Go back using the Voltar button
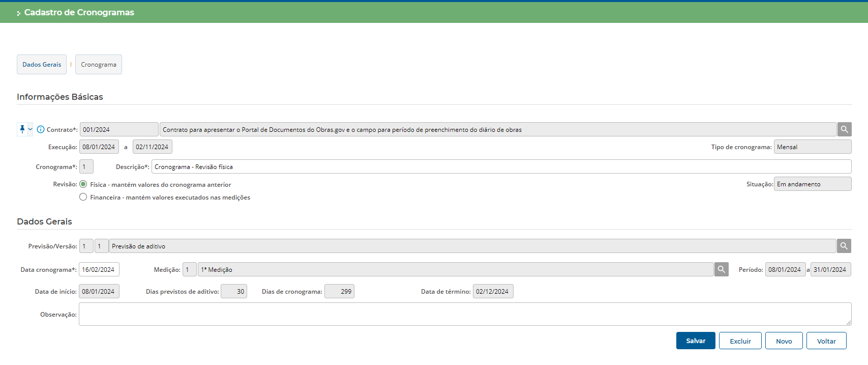Image resolution: width=868 pixels, height=365 pixels. pos(826,341)
